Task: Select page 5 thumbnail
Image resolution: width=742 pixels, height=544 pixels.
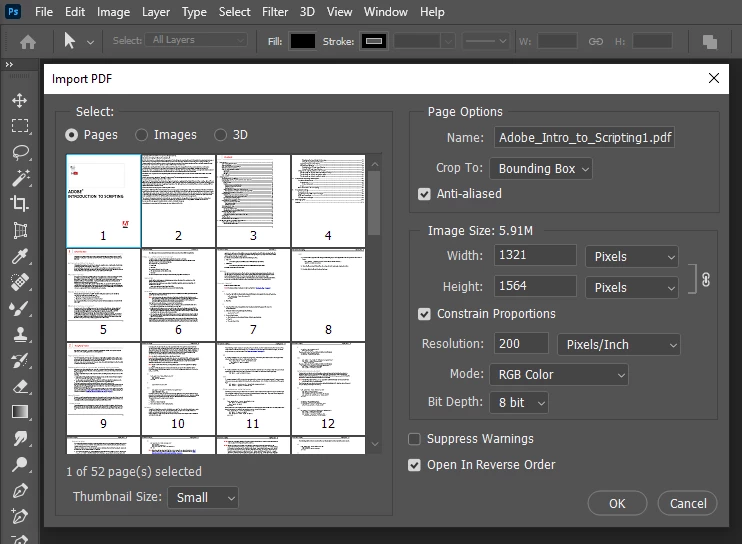Action: tap(103, 294)
